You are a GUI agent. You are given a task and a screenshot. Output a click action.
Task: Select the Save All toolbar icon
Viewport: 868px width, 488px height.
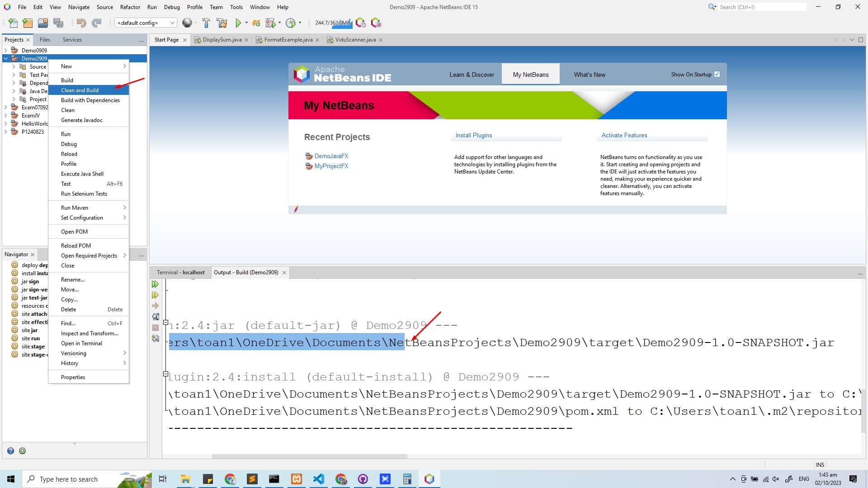click(59, 23)
